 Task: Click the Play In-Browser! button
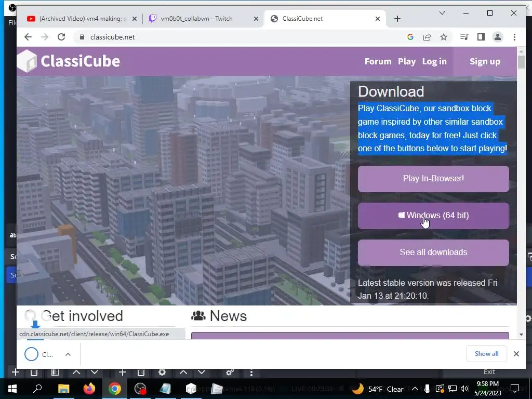click(x=433, y=179)
